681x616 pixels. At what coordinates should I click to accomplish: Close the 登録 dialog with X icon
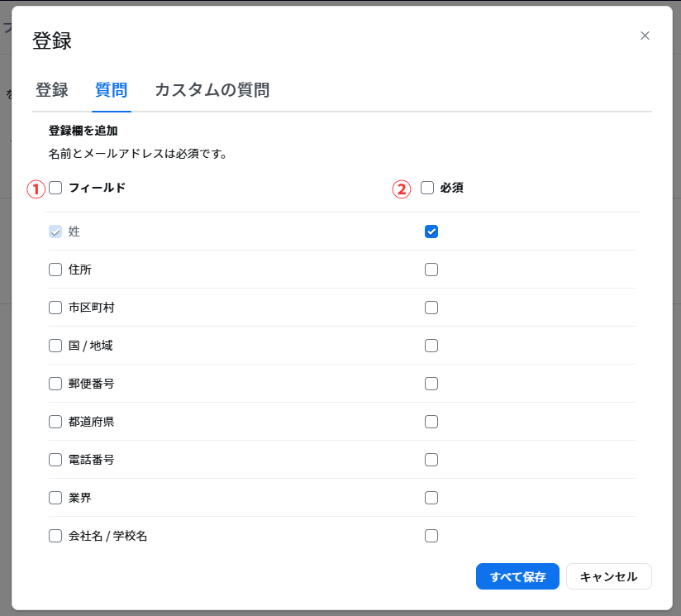click(645, 36)
